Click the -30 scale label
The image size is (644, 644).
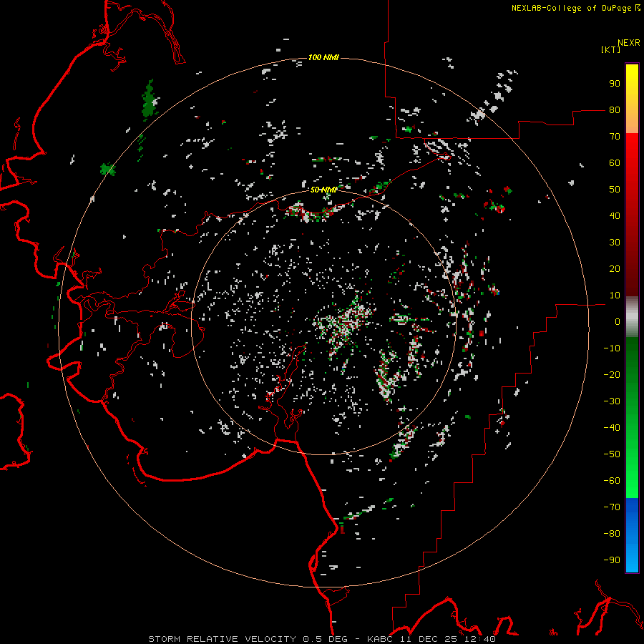point(612,401)
